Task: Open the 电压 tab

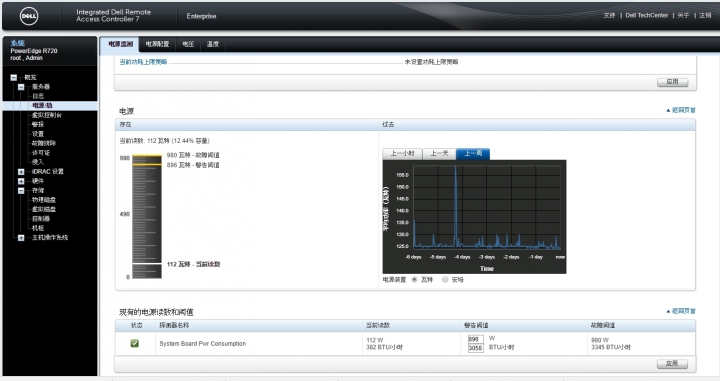Action: (x=188, y=44)
